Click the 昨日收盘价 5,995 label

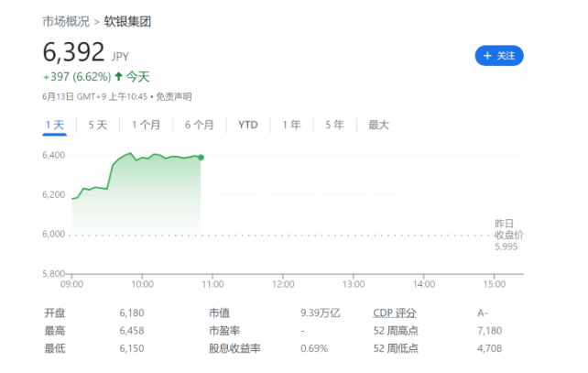point(508,236)
